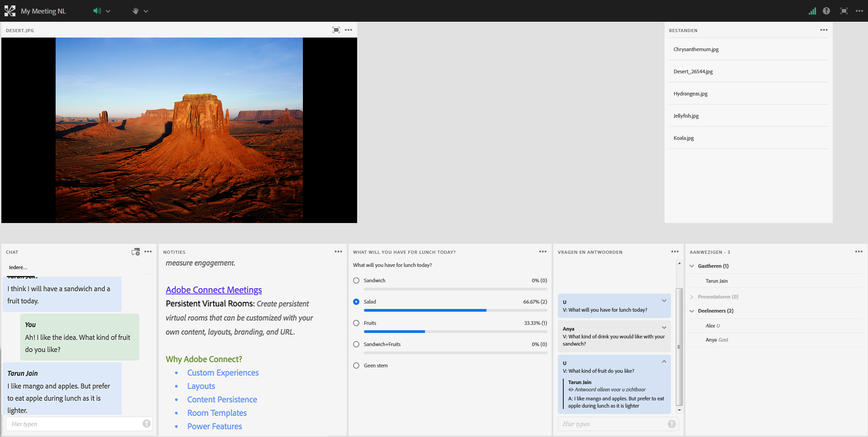Screen dimensions: 868x437
Task: Select the Sandwich+Fruits poll option
Action: coord(356,344)
